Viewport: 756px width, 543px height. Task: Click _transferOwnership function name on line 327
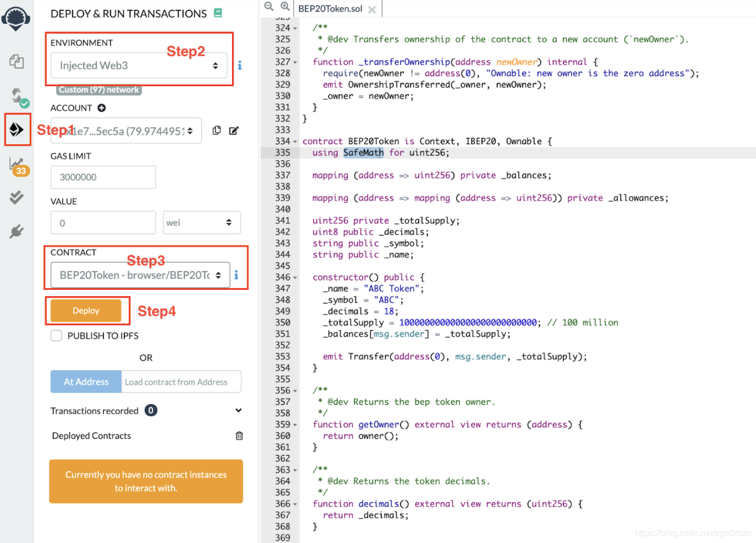click(404, 62)
